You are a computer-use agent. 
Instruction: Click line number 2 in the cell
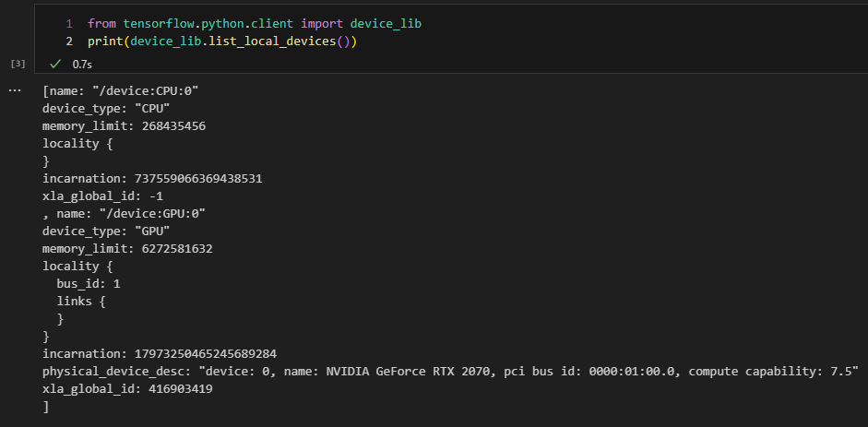[x=69, y=42]
